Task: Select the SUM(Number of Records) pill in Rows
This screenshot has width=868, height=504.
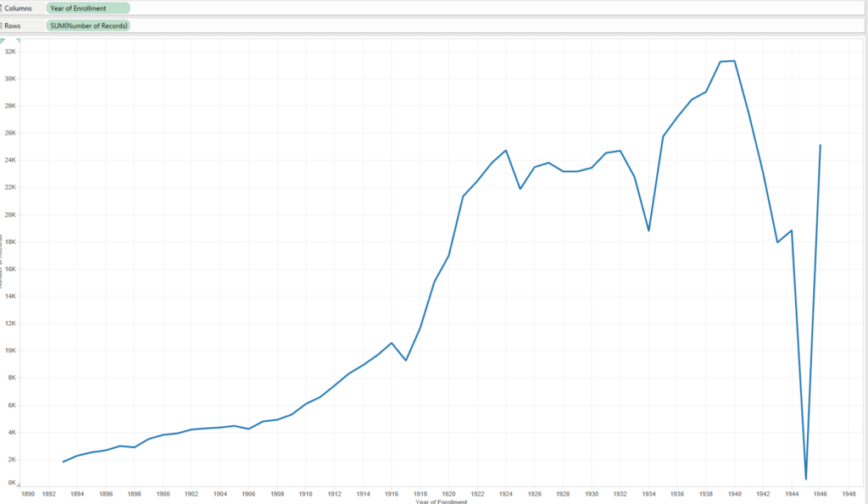Action: [x=88, y=25]
